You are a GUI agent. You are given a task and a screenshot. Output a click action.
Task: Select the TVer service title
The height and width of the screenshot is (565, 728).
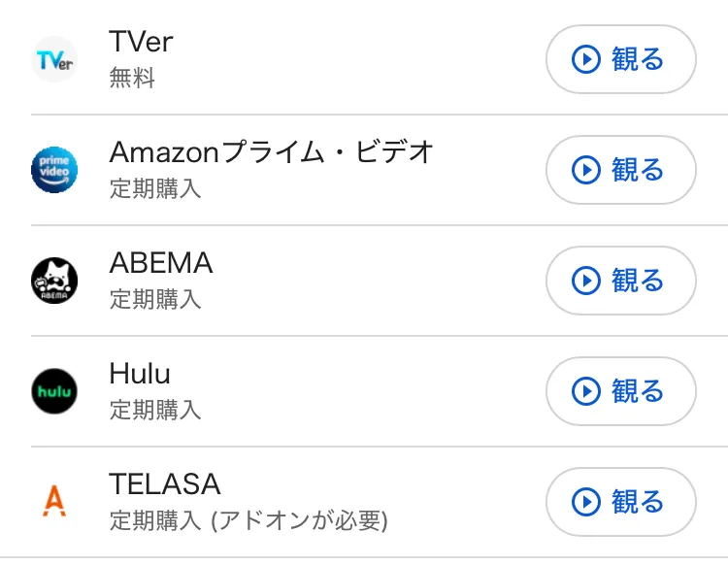point(141,42)
